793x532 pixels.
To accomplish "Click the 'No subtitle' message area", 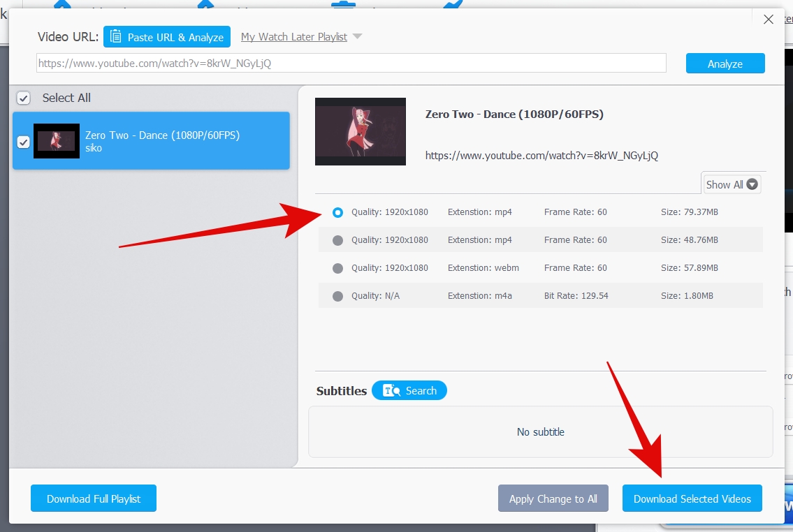I will click(x=541, y=432).
